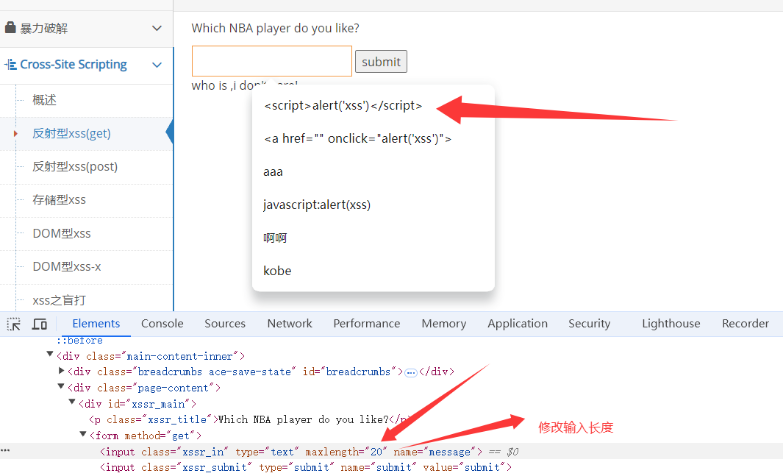Click the Cross-Site Scripting menu icon
The image size is (783, 476).
(x=10, y=64)
